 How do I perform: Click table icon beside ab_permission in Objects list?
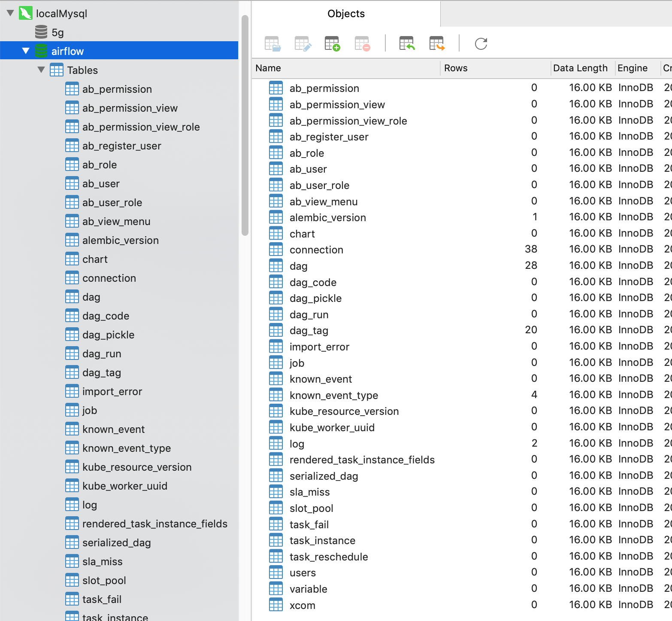click(x=276, y=88)
